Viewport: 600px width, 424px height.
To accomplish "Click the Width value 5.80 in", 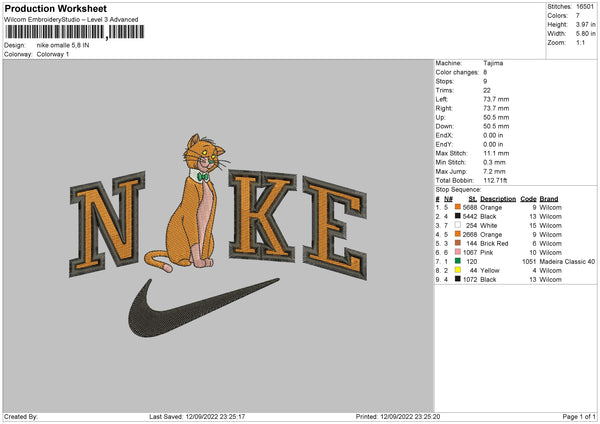I will [586, 34].
